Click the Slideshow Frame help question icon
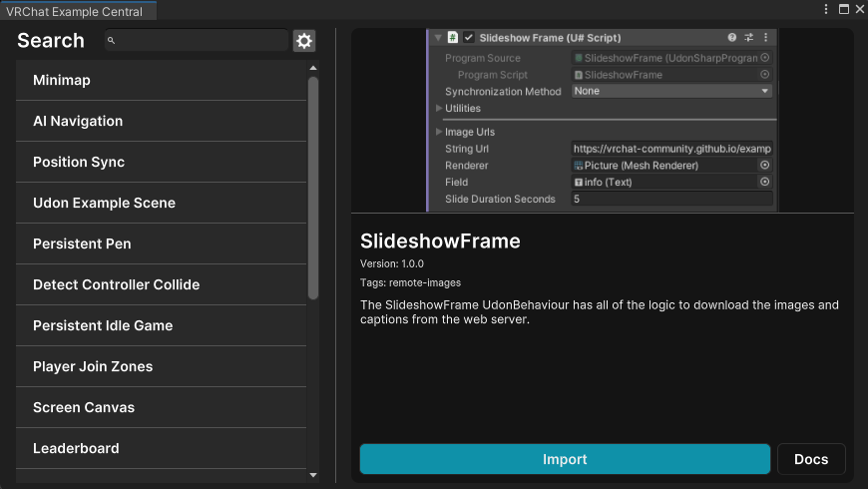The width and height of the screenshot is (868, 489). pyautogui.click(x=732, y=37)
